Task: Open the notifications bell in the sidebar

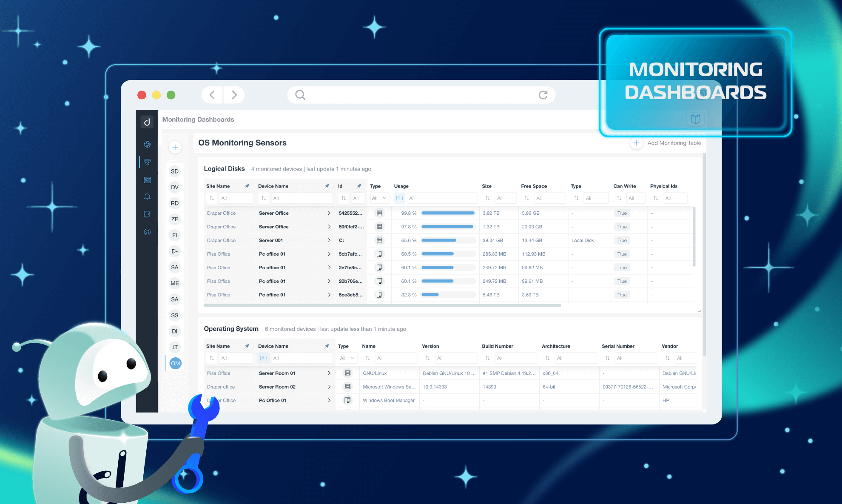Action: point(147,196)
